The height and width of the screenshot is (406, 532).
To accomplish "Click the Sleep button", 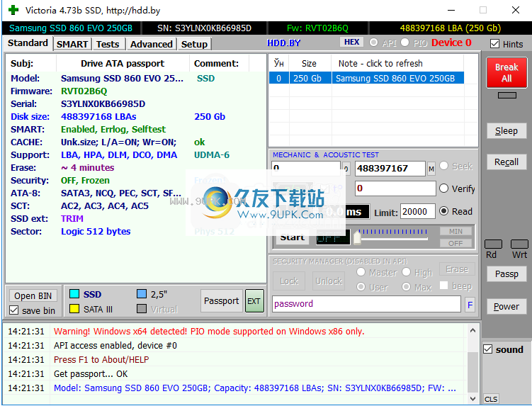I will point(506,130).
